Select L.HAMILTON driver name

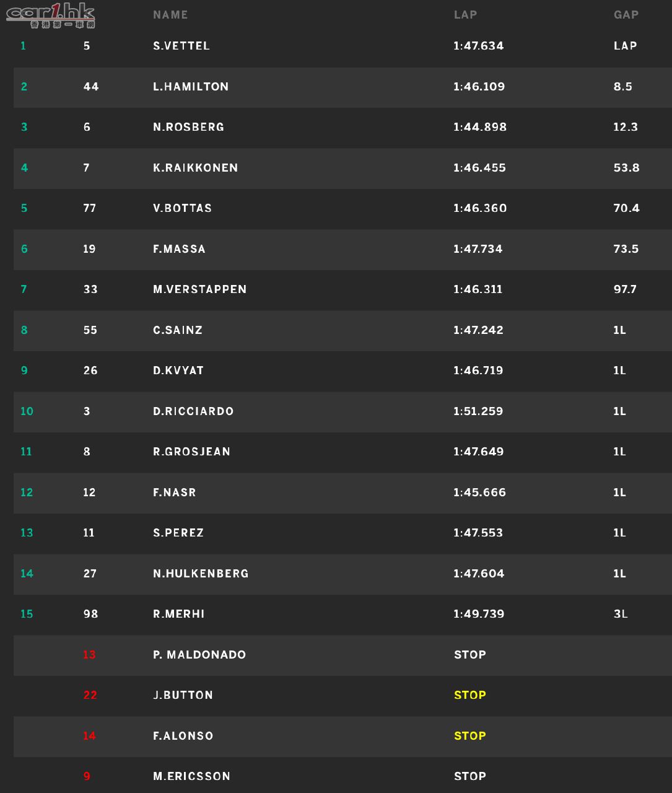pos(191,87)
